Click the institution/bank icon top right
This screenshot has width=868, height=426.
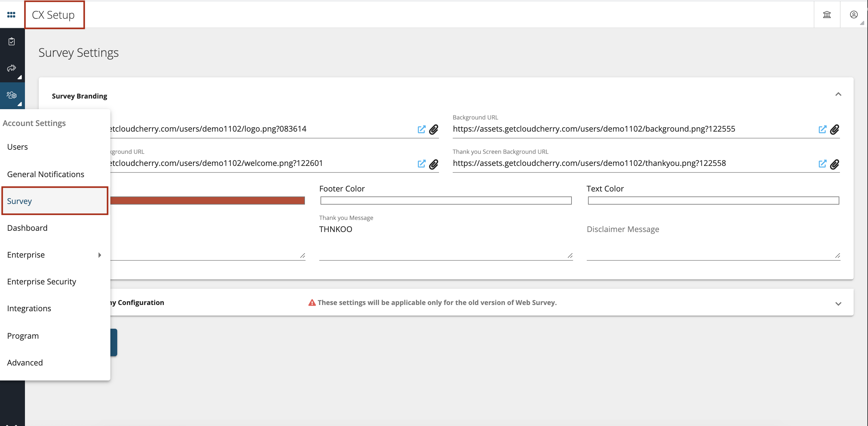tap(827, 15)
